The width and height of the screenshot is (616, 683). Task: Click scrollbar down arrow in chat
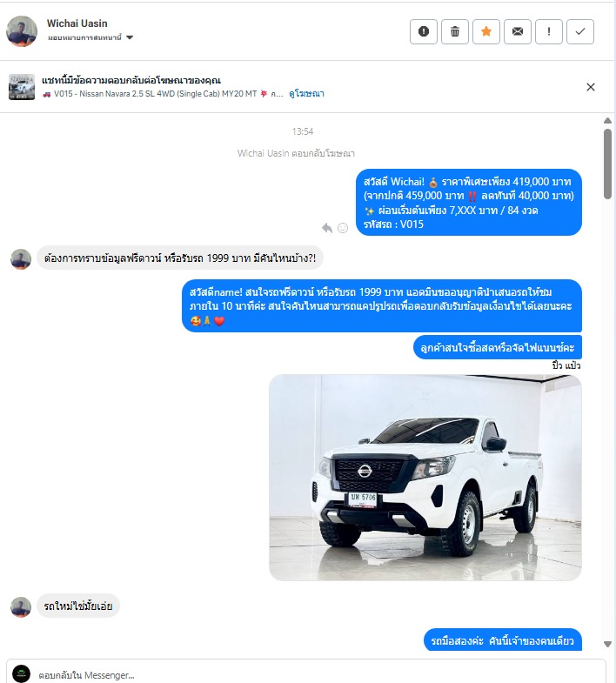607,644
